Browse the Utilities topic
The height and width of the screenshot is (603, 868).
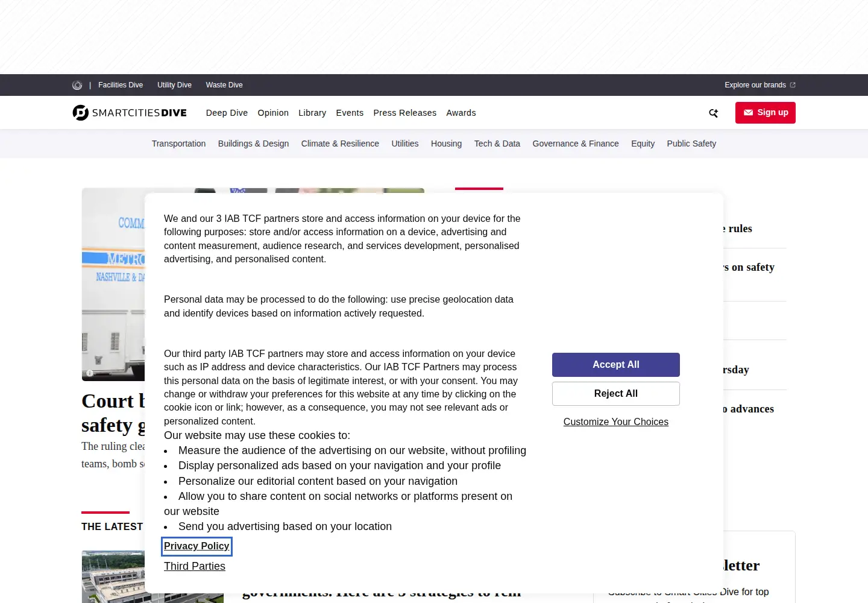click(405, 144)
